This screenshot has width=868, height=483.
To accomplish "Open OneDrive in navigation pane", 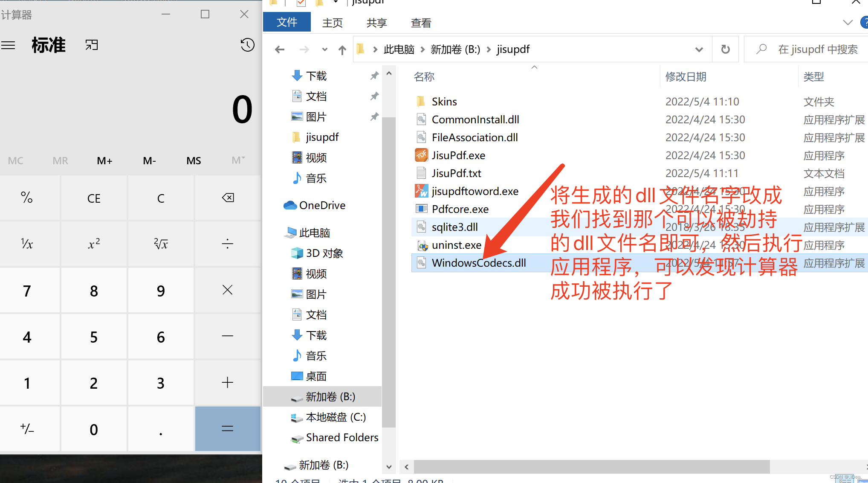I will tap(322, 205).
